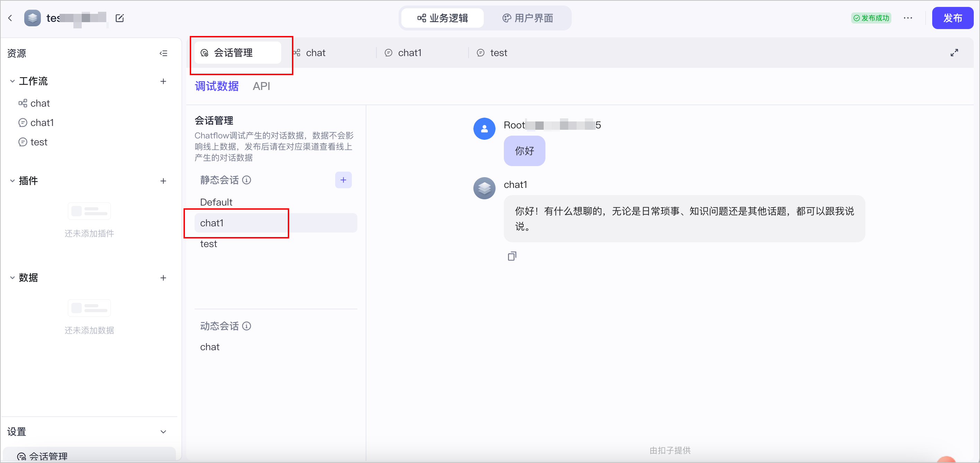Image resolution: width=980 pixels, height=463 pixels.
Task: Switch to 用户界面 mode
Action: click(528, 18)
